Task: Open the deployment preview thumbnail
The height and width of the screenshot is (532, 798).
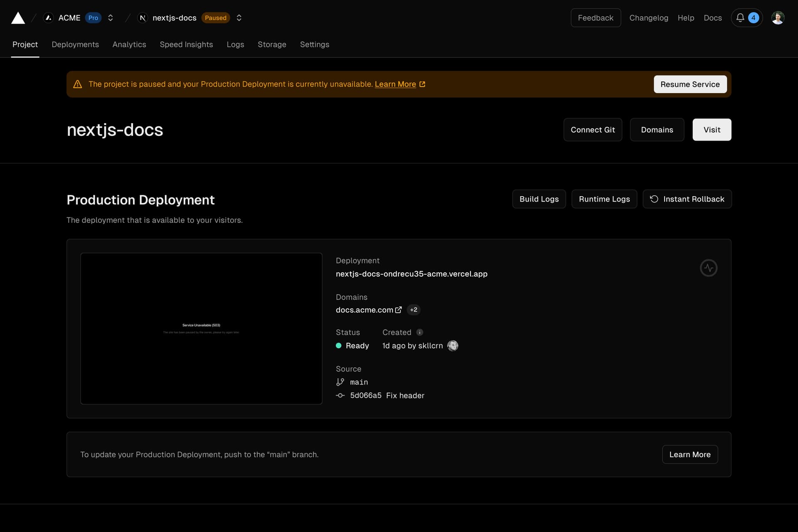Action: click(201, 328)
